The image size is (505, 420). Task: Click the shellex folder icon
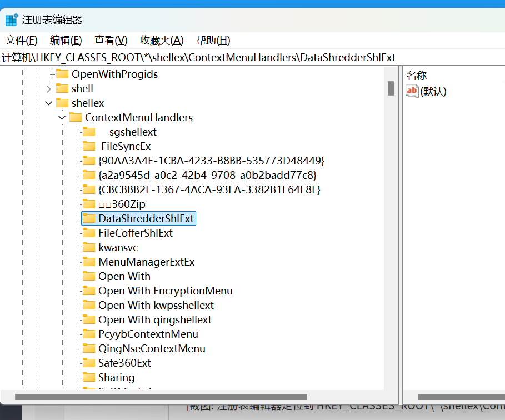coord(62,103)
